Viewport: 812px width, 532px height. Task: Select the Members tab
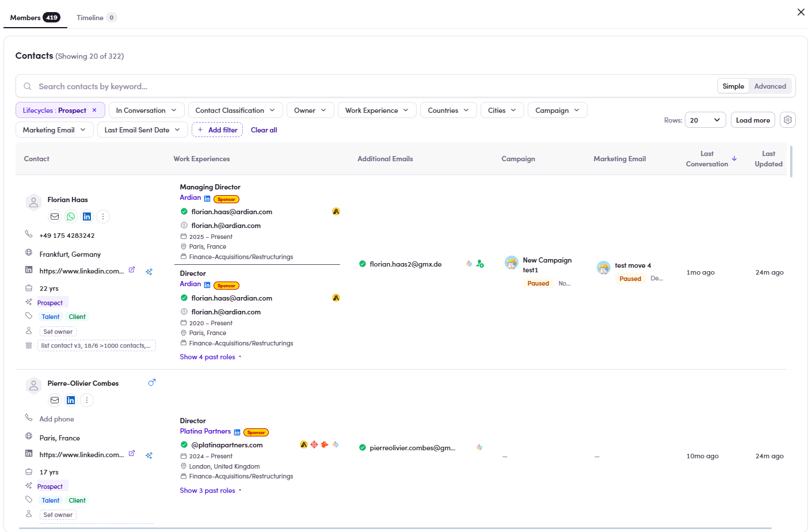(x=35, y=17)
